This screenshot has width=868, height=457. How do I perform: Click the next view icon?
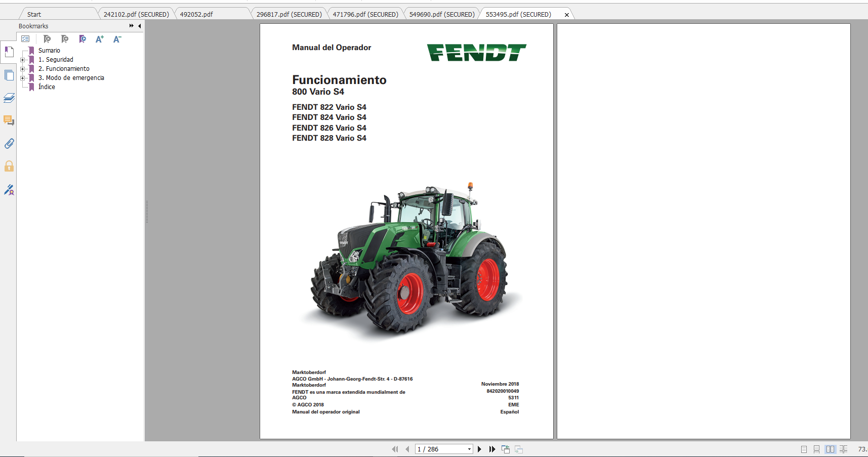519,449
